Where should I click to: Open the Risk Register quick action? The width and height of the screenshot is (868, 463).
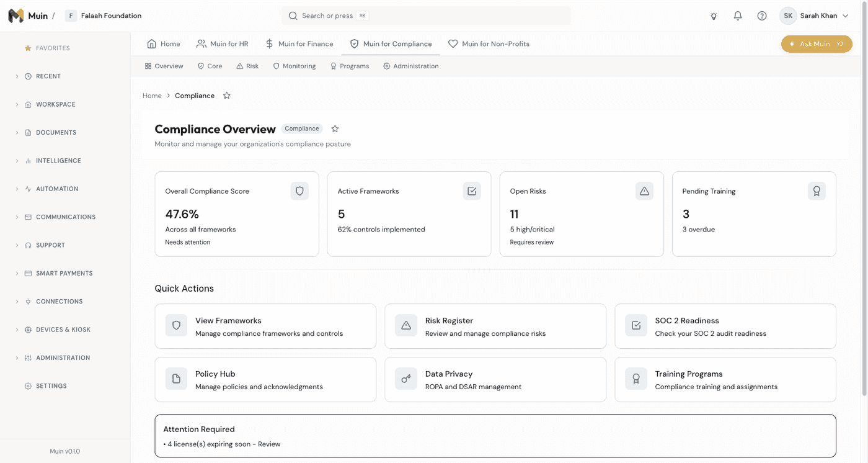495,326
